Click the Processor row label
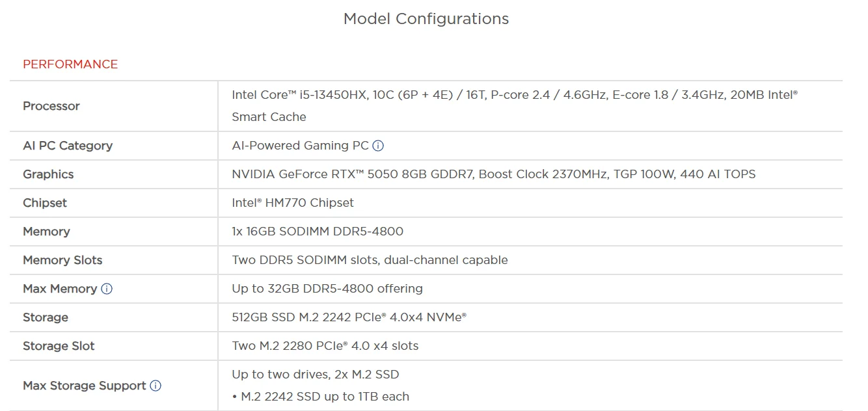 click(x=51, y=106)
